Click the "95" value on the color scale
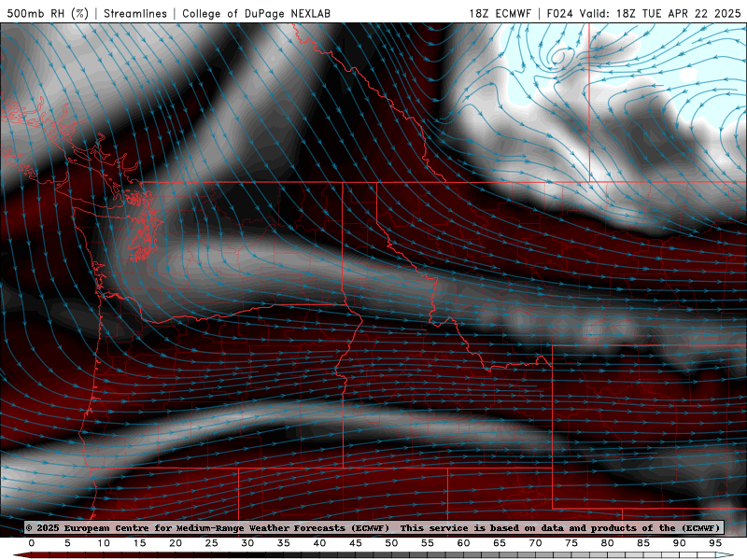 point(715,543)
